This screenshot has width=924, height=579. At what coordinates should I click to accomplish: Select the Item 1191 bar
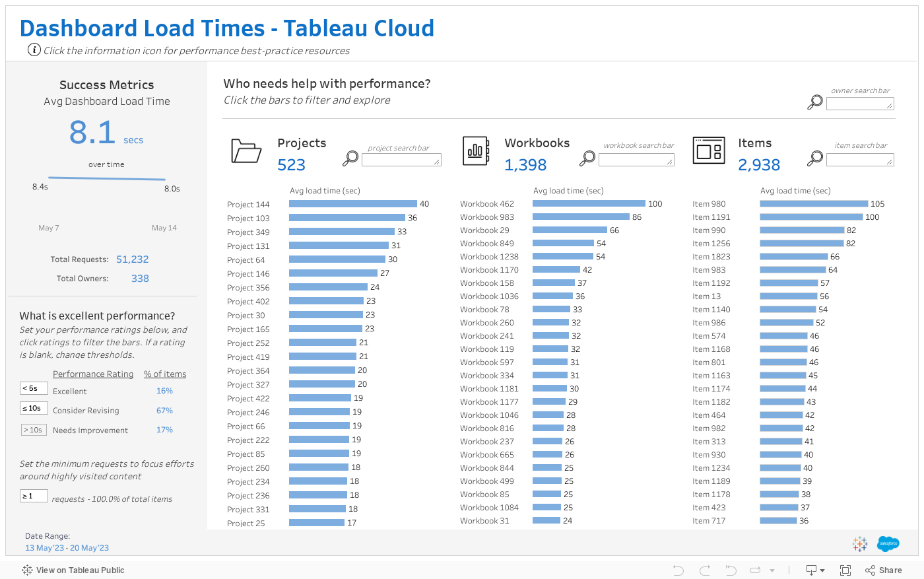tap(811, 217)
